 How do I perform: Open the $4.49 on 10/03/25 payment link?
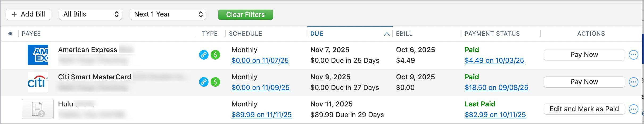pos(494,60)
